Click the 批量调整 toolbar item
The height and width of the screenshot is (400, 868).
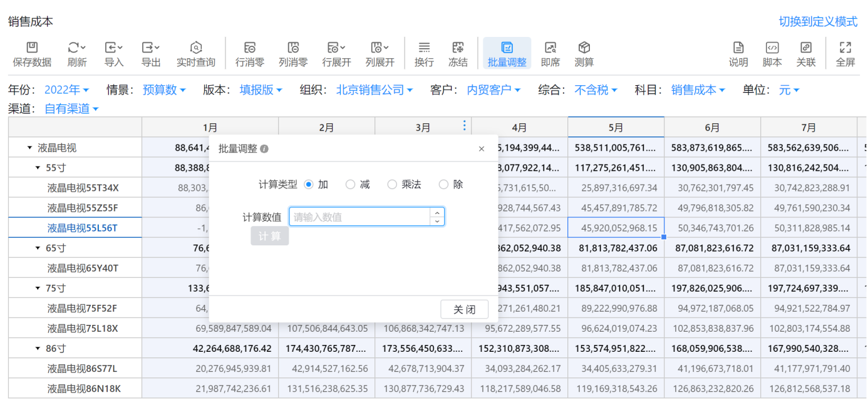(x=507, y=53)
